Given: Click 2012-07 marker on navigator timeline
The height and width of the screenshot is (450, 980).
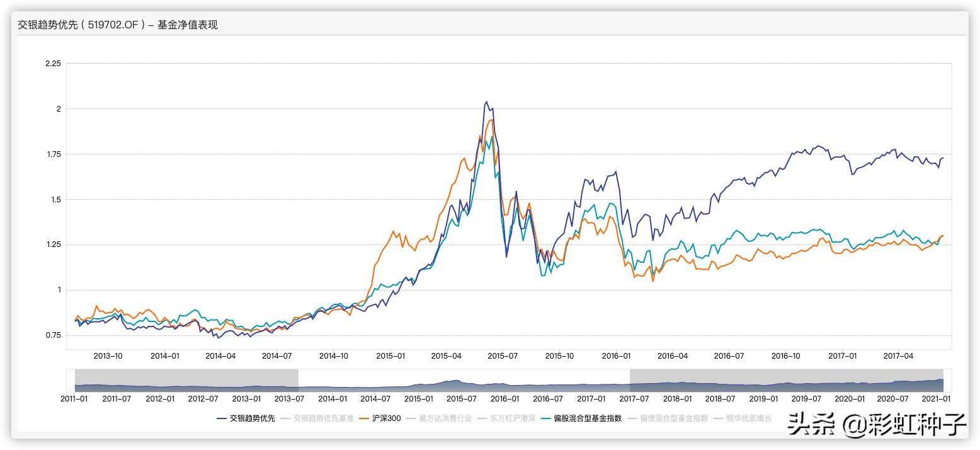Looking at the screenshot, I should [203, 399].
